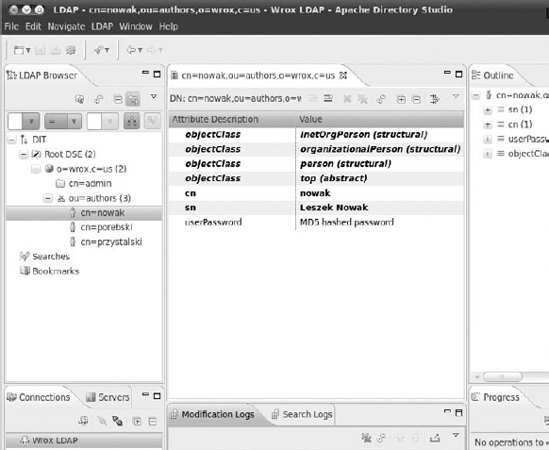Select organizationalPerson (structural) value

380,149
